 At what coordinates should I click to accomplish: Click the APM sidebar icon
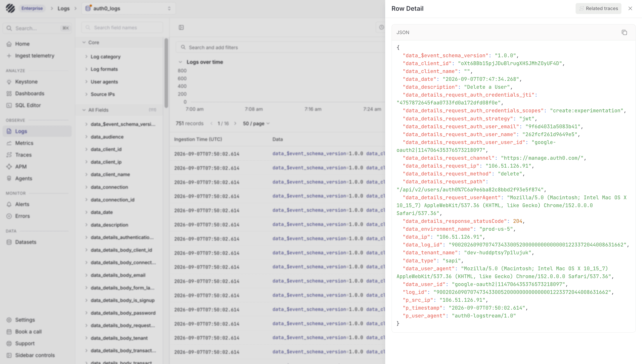tap(9, 166)
